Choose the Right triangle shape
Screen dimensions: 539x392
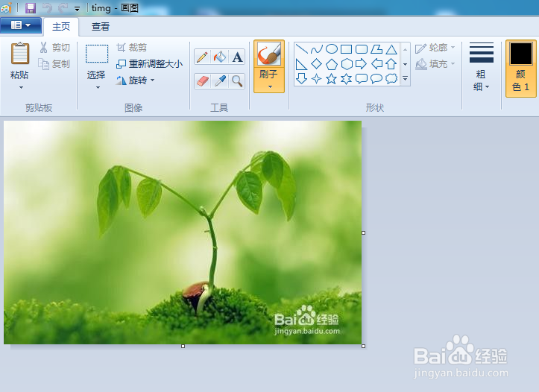pyautogui.click(x=301, y=64)
